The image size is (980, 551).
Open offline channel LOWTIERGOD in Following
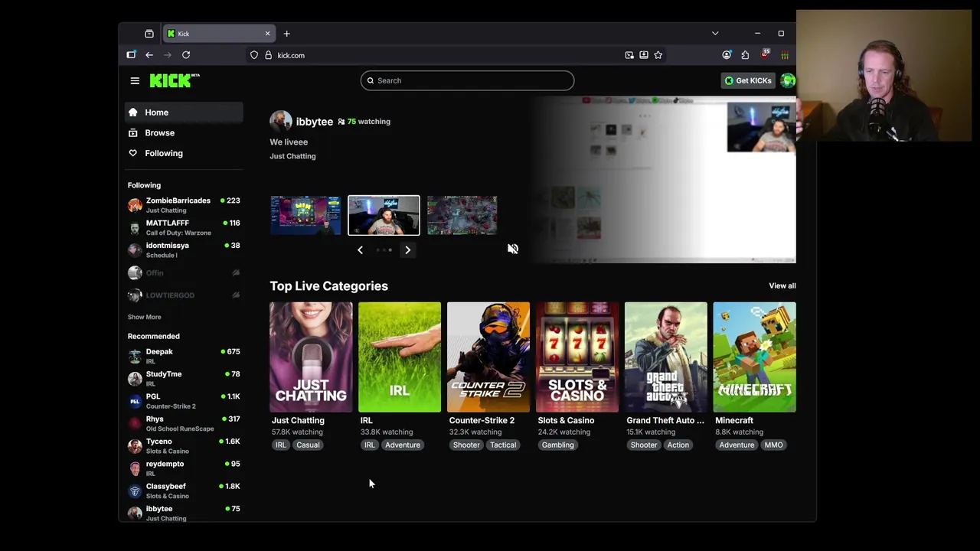184,295
